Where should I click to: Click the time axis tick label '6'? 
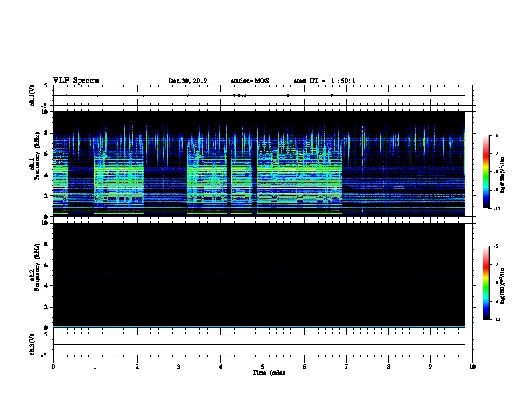tap(305, 367)
